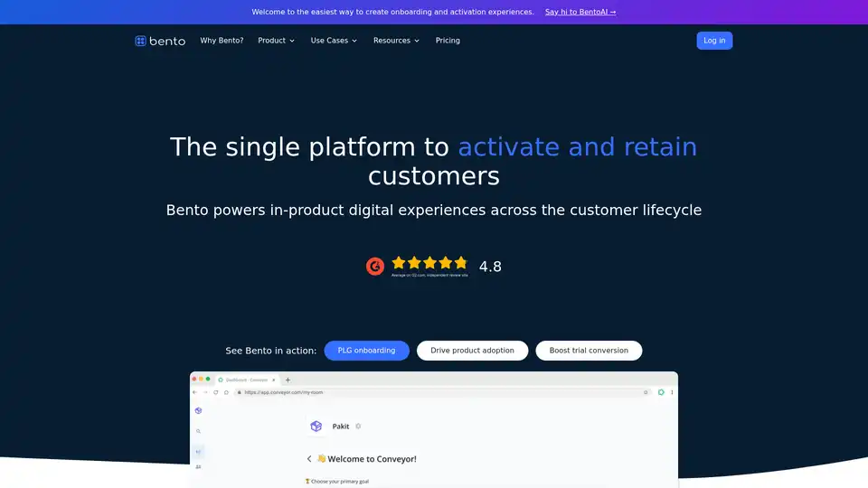Open the Why Bento? nav item
This screenshot has width=868, height=488.
click(x=222, y=41)
